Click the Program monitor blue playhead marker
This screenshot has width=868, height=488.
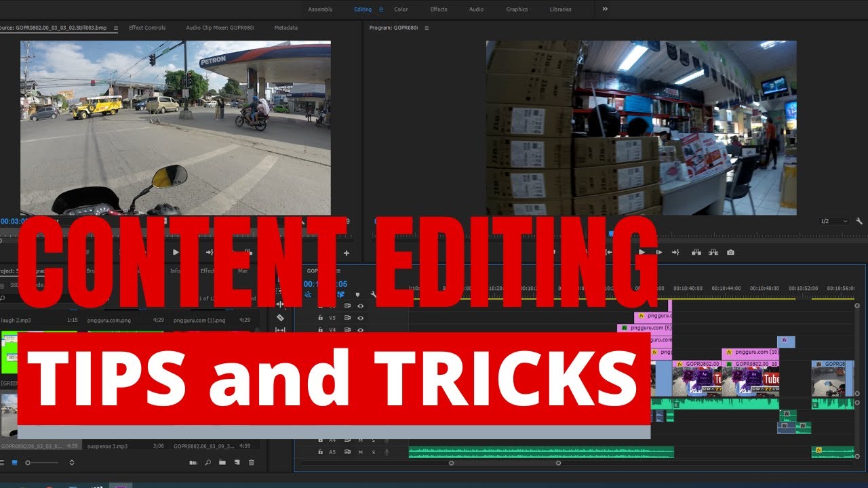click(611, 233)
